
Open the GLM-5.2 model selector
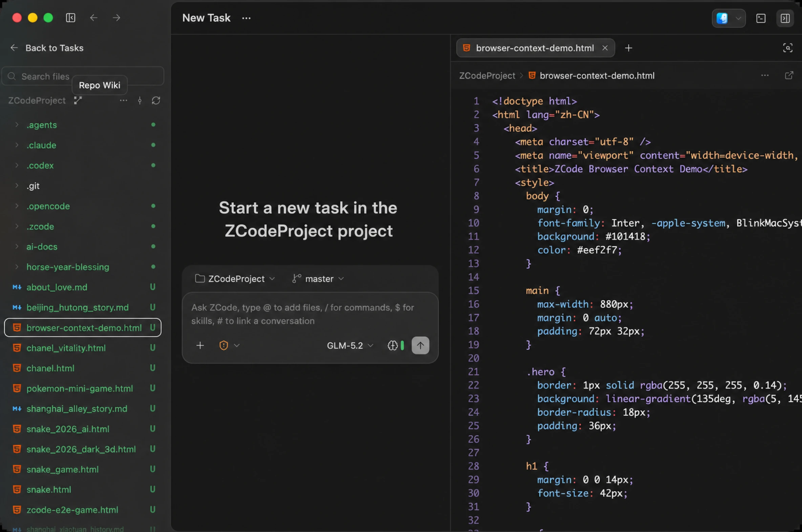point(350,346)
